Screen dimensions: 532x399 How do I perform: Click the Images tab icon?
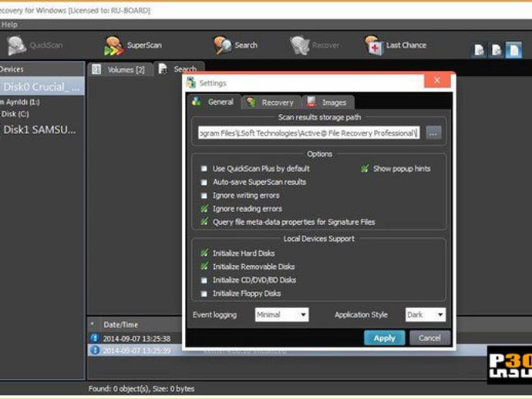tap(311, 102)
